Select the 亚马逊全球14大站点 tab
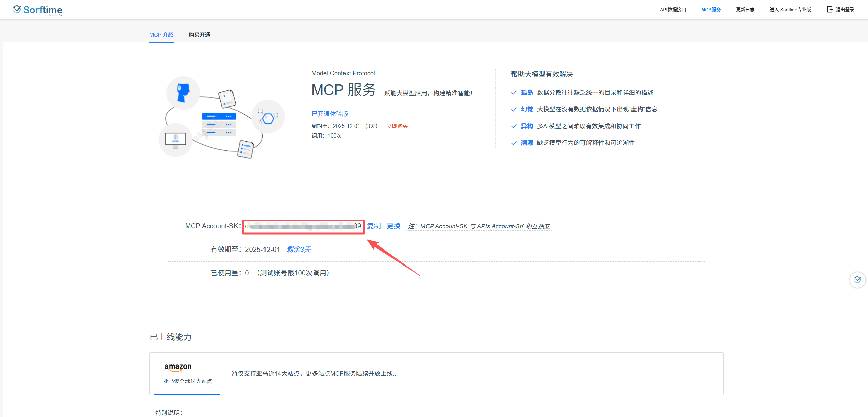This screenshot has width=868, height=417. pos(187,381)
